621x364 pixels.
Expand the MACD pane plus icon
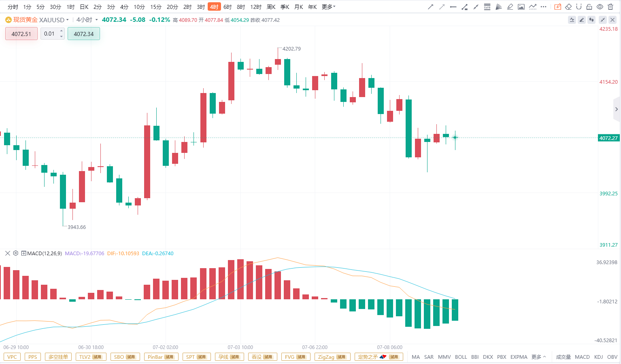tap(24, 253)
